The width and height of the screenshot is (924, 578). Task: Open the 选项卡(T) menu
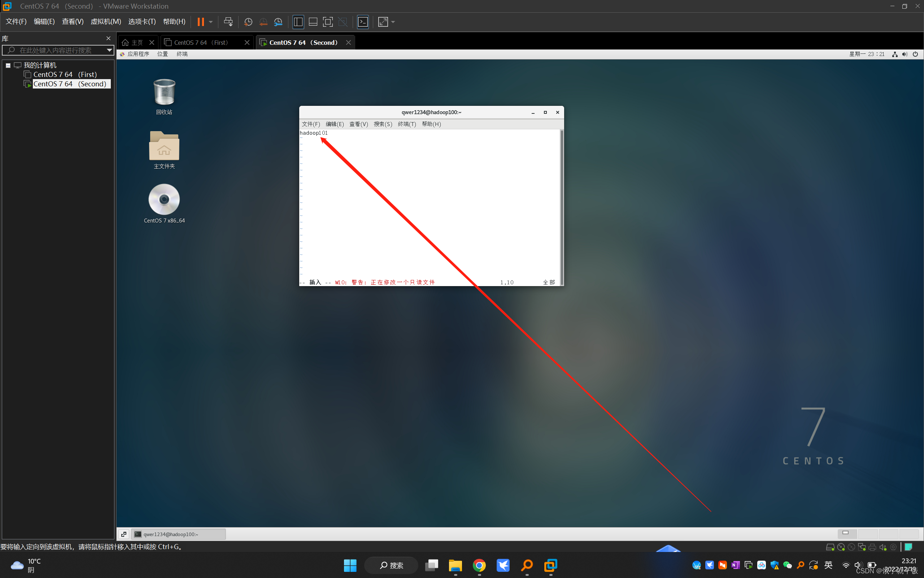click(142, 21)
